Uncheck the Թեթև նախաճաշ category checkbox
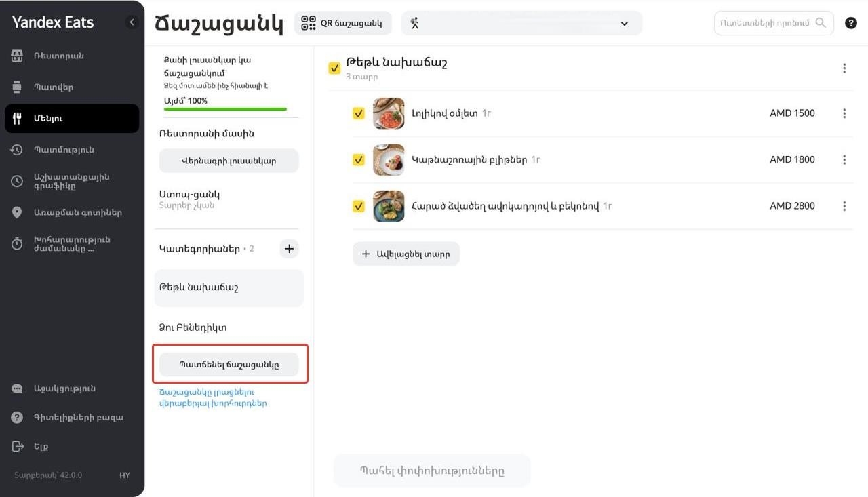 pyautogui.click(x=334, y=68)
